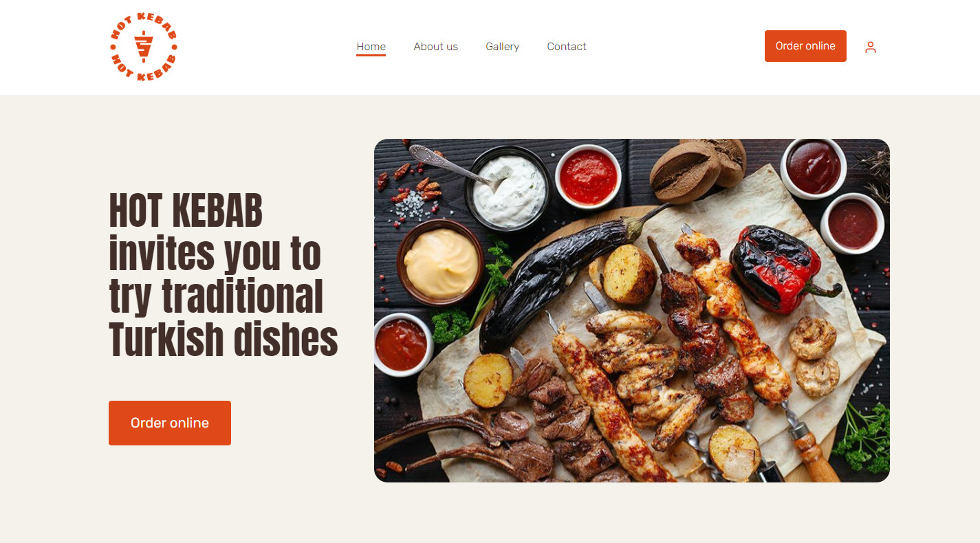This screenshot has width=980, height=543.
Task: Open the user account icon
Action: [x=871, y=47]
